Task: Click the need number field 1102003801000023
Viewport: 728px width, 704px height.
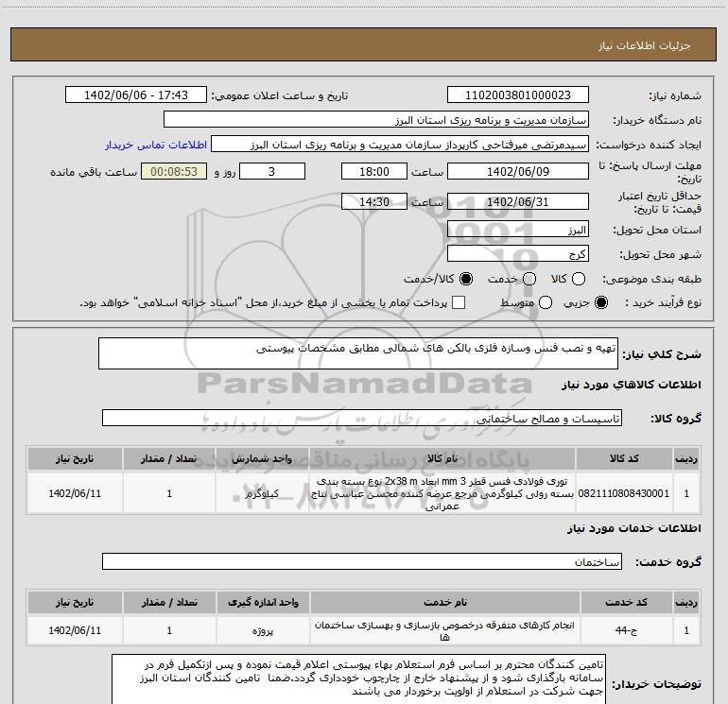Action: [x=518, y=95]
